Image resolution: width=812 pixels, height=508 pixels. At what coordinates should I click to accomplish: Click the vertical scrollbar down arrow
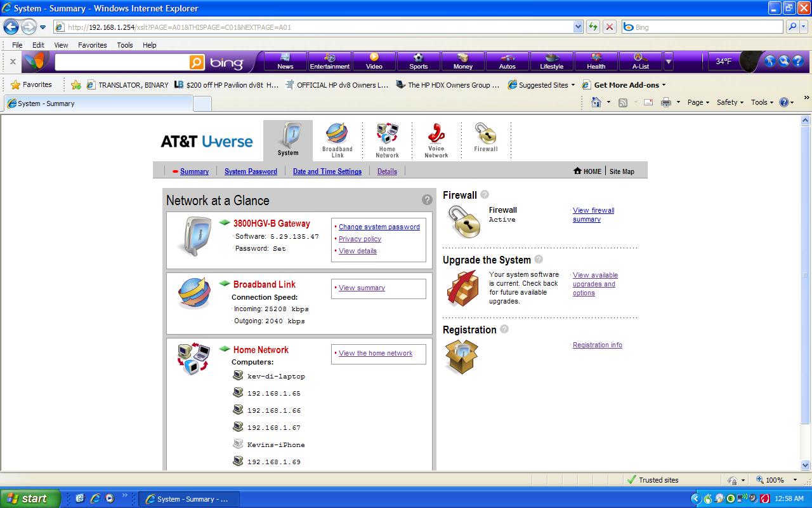coord(806,464)
